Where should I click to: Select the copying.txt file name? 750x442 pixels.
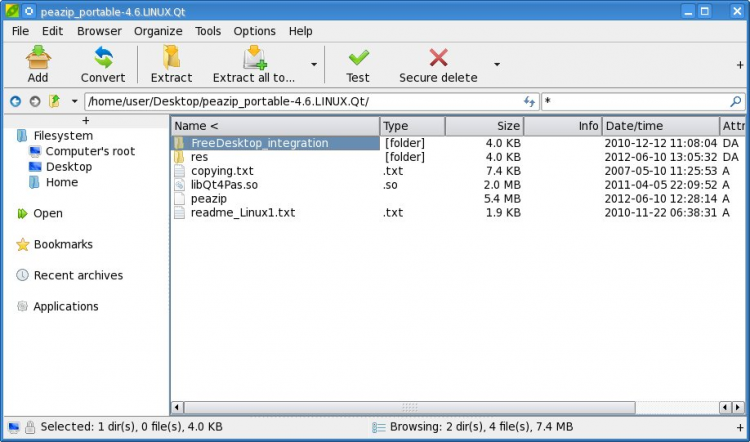coord(222,171)
